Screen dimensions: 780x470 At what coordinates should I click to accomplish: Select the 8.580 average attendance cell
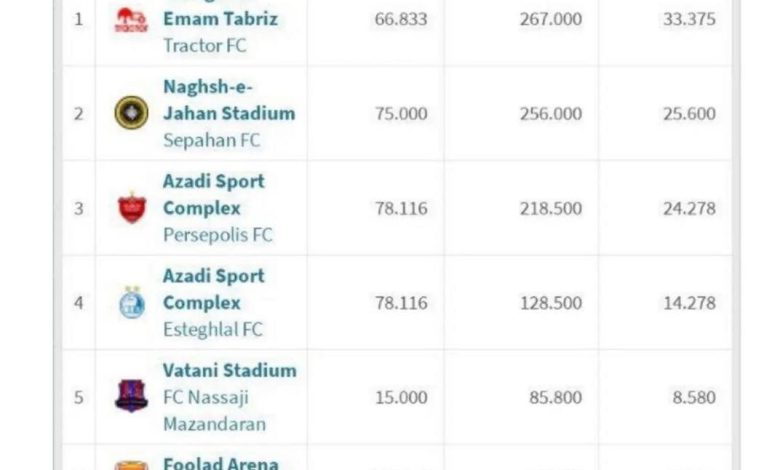pyautogui.click(x=694, y=397)
